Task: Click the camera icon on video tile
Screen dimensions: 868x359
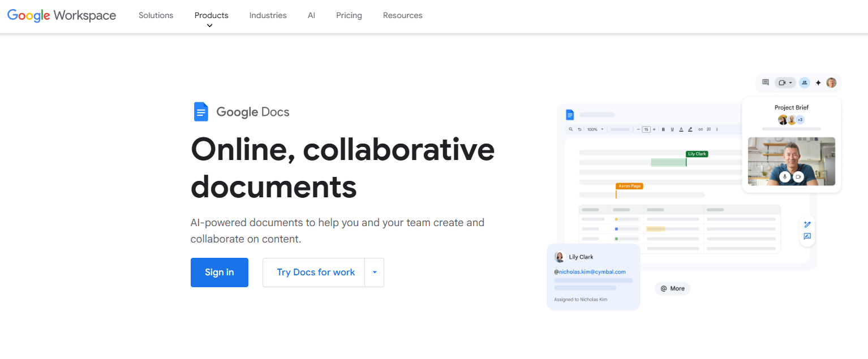Action: tap(798, 176)
